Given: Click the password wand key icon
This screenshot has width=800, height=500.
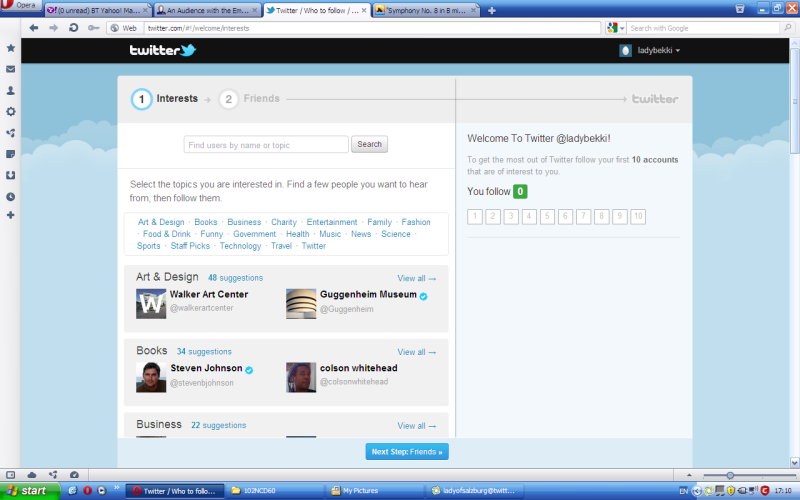Looking at the screenshot, I should click(93, 28).
